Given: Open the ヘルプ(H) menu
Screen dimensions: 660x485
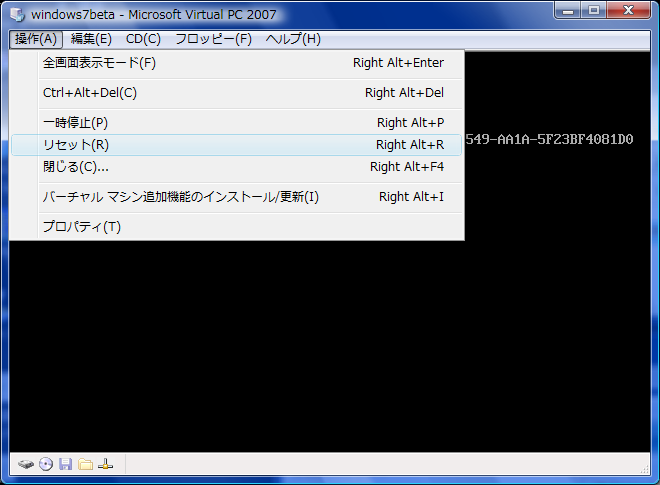Looking at the screenshot, I should tap(293, 39).
